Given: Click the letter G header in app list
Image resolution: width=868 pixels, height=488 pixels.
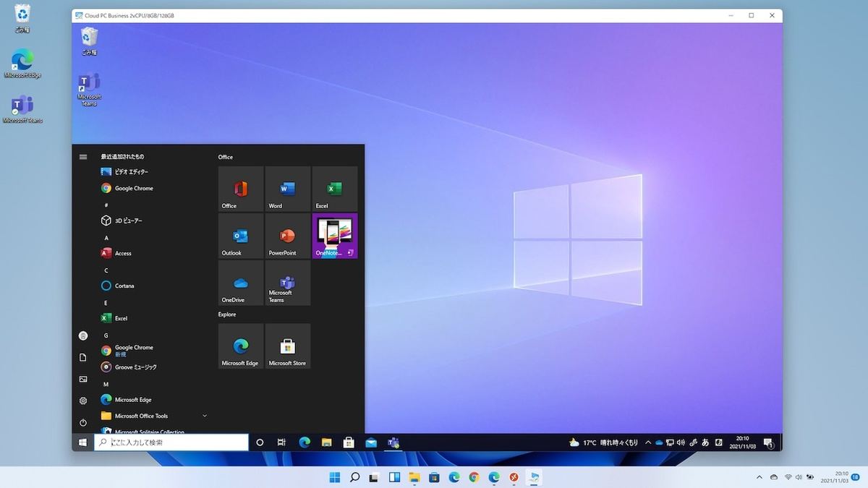Looking at the screenshot, I should (x=106, y=335).
